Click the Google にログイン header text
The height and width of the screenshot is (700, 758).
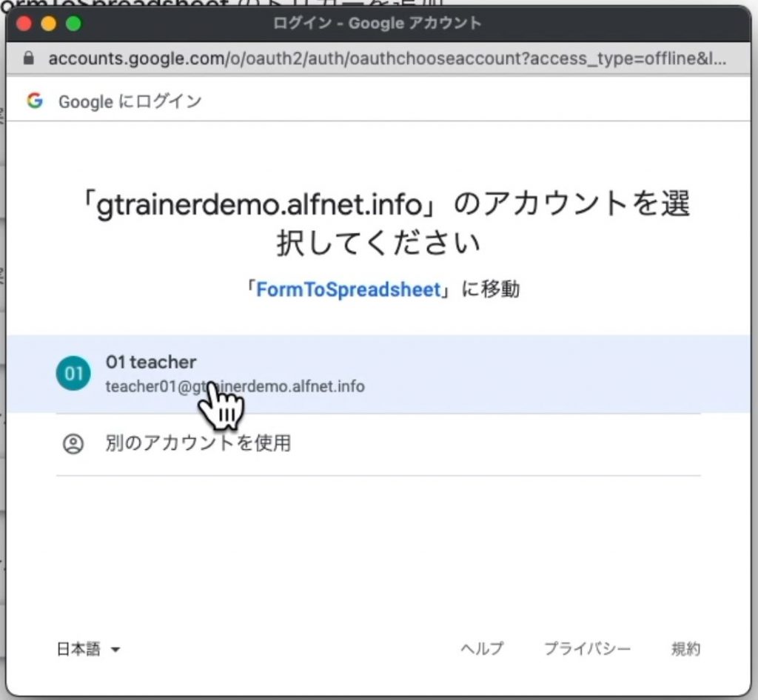click(130, 101)
